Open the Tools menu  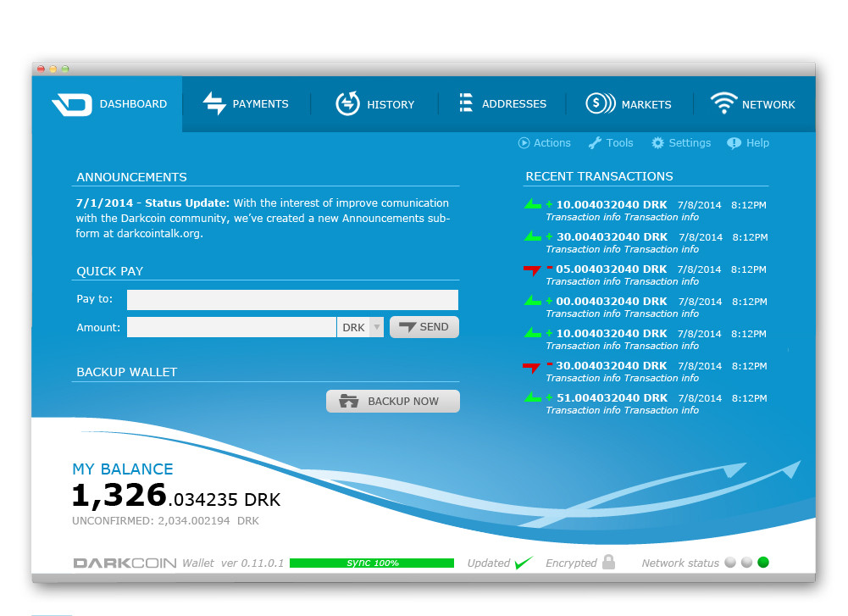pyautogui.click(x=611, y=143)
